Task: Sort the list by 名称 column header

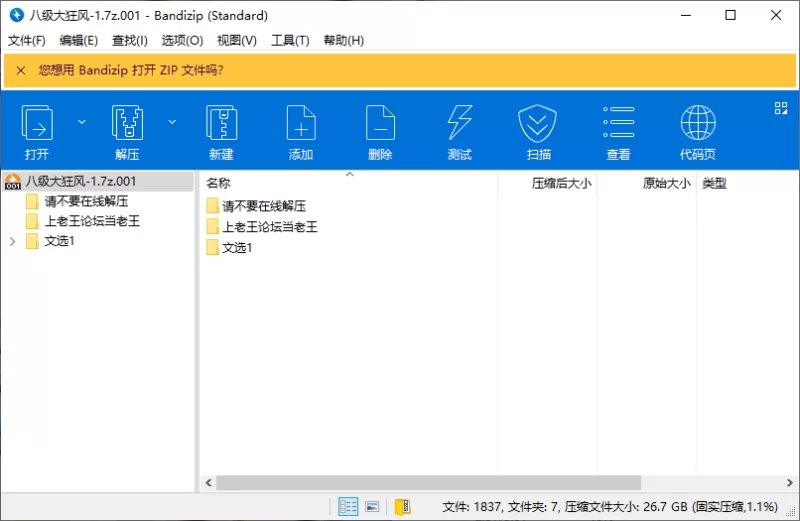Action: [x=218, y=184]
